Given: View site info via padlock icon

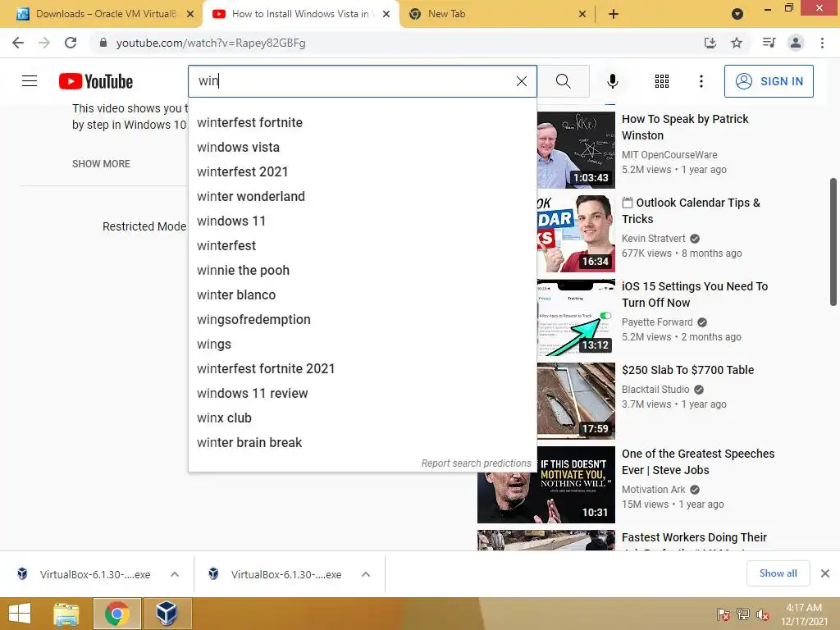Looking at the screenshot, I should coord(103,43).
